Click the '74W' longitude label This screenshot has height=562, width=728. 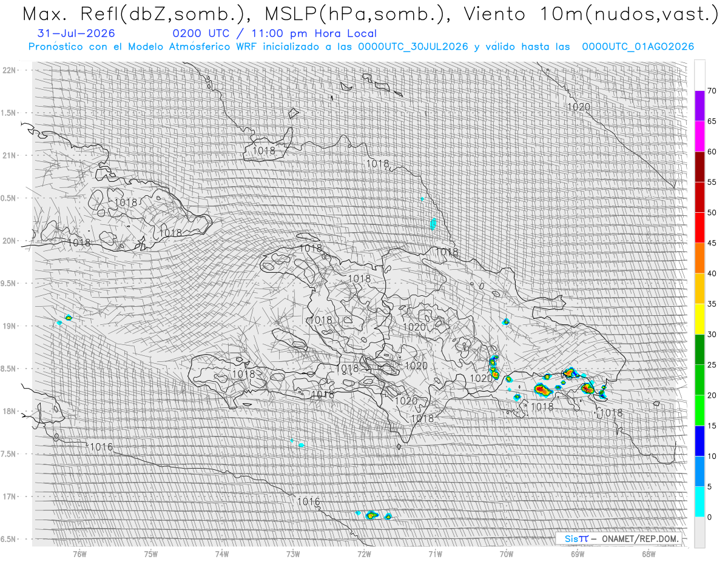[222, 554]
